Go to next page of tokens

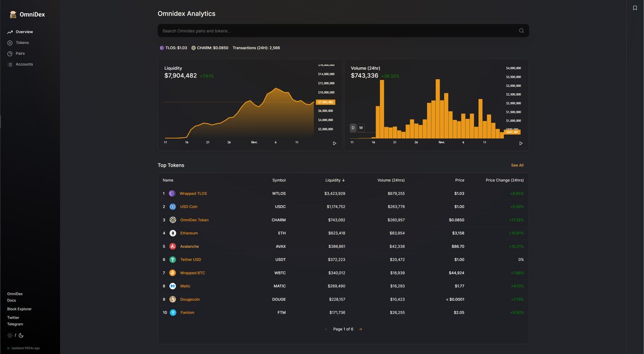361,329
